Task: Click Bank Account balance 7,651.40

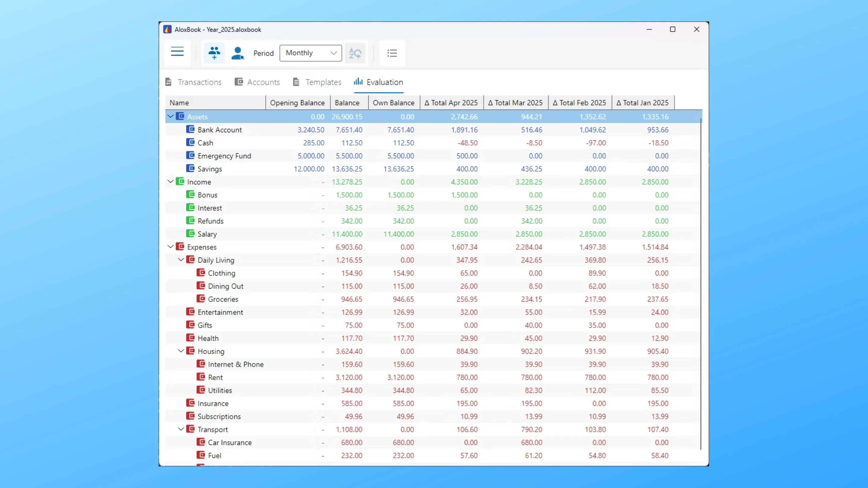Action: pyautogui.click(x=349, y=130)
